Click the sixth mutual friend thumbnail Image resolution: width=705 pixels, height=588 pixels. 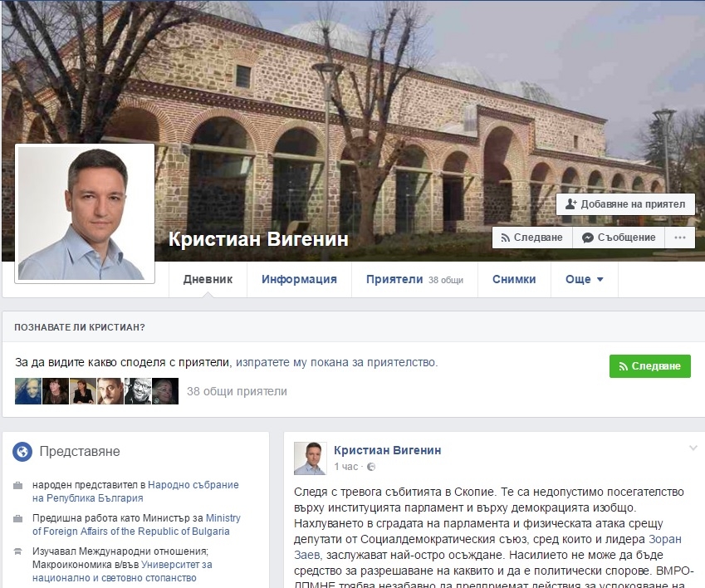[x=165, y=391]
